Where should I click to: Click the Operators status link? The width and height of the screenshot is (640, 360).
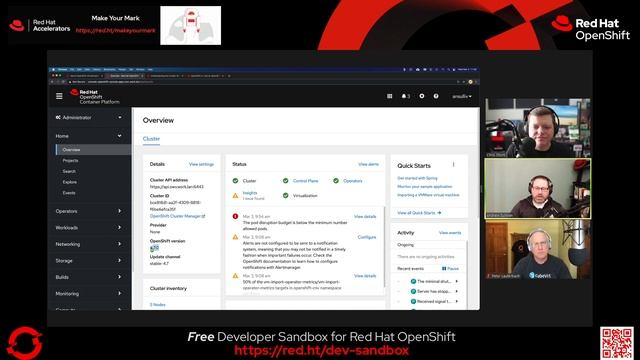352,181
